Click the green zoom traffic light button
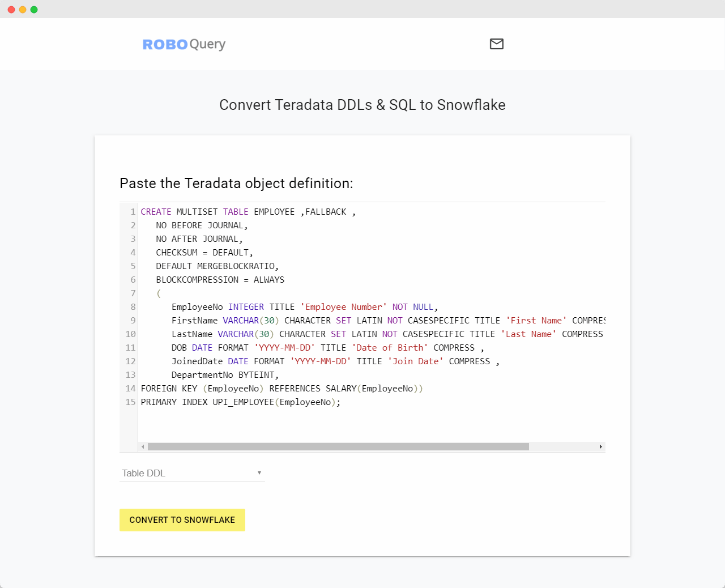The image size is (725, 588). coord(34,9)
